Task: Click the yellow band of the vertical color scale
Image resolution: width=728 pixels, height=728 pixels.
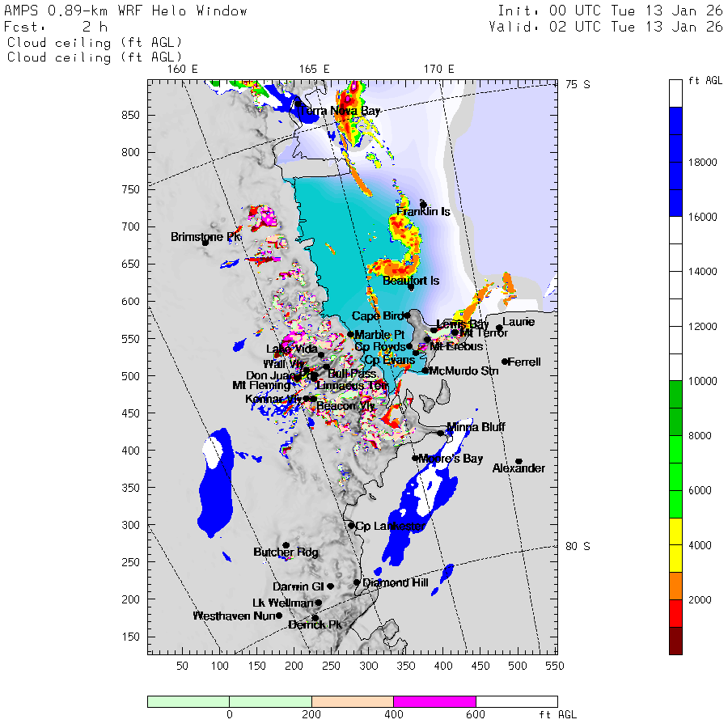Action: (x=675, y=545)
